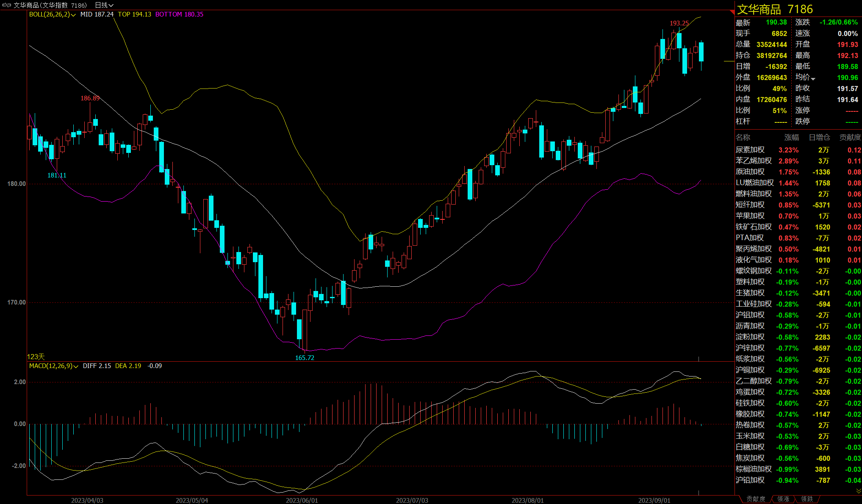Select the 纸浆加权 row
Screen dimensions: 862x504
(798, 359)
